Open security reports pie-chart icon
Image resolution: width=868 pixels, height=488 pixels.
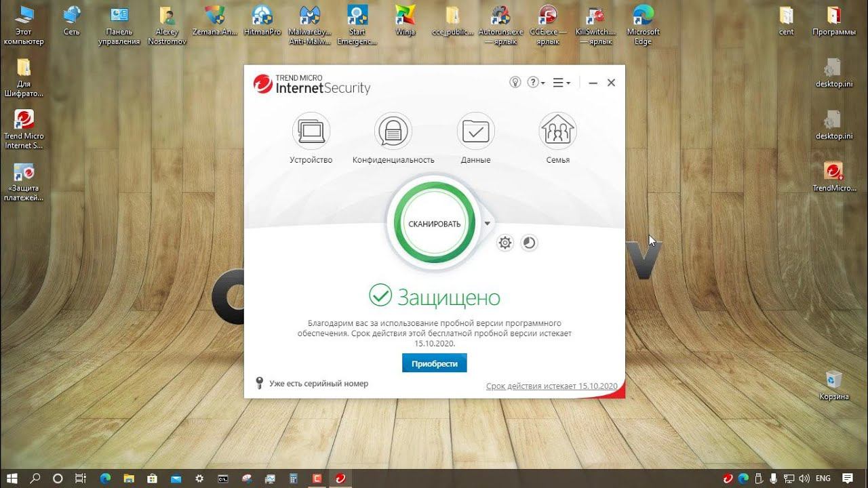pos(529,243)
